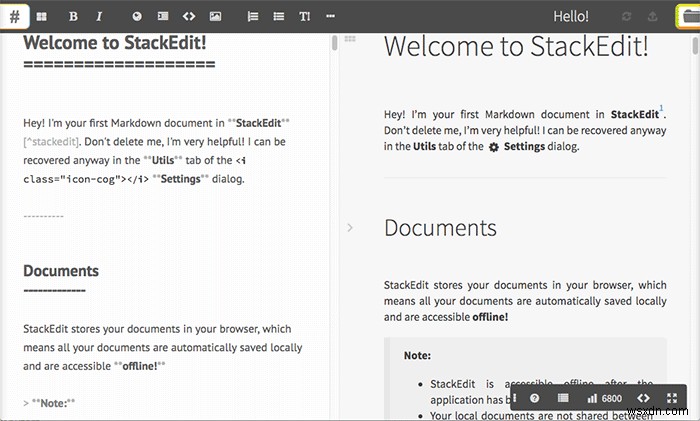700x421 pixels.
Task: Open the document panel folder button
Action: click(x=689, y=17)
